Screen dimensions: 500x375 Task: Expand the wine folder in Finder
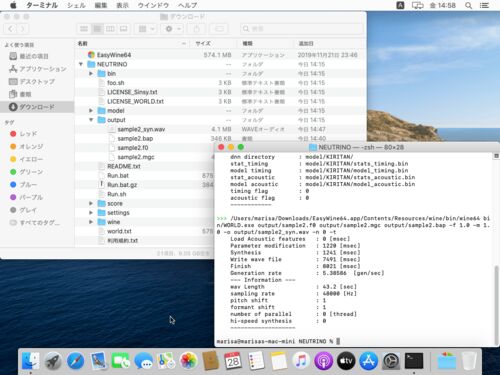pyautogui.click(x=91, y=222)
